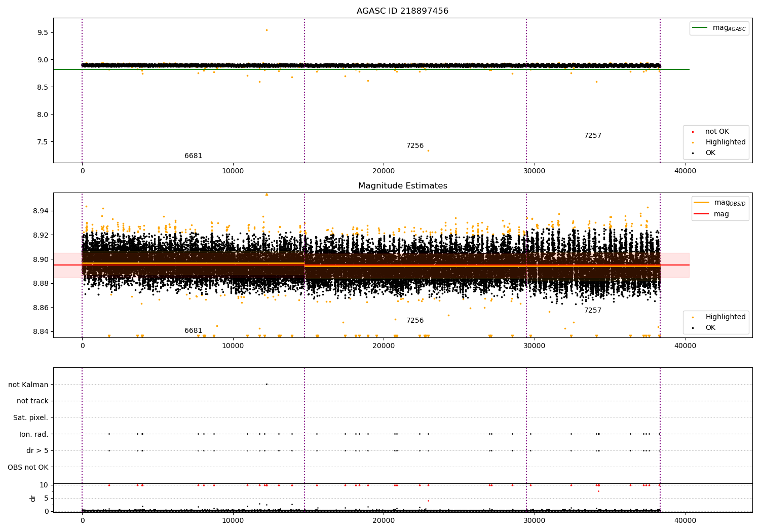This screenshot has height=532, width=760.
Task: Click the 7.5 y-axis tick label
Action: (x=43, y=142)
